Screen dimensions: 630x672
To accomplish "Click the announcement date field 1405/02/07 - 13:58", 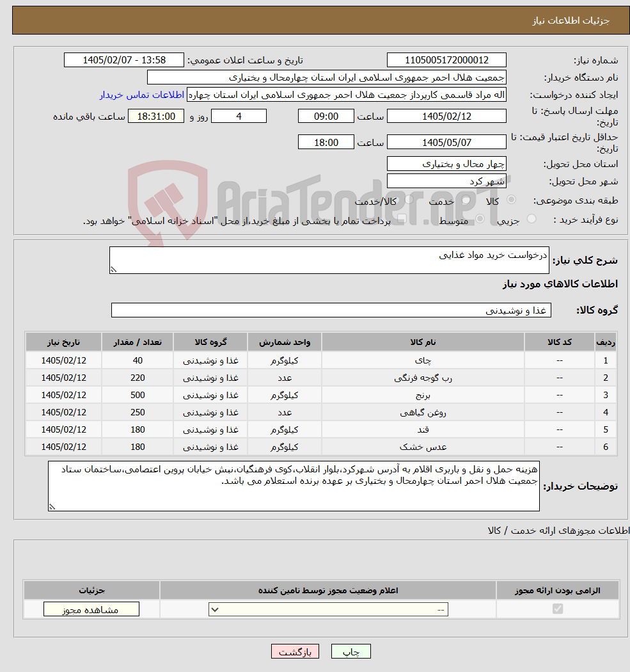I will [124, 60].
